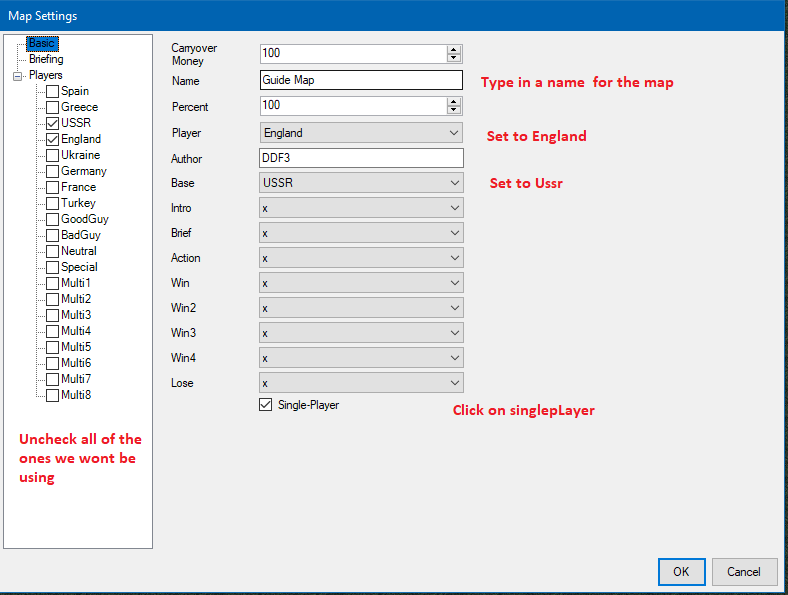Open the Briefing settings page

pyautogui.click(x=46, y=60)
